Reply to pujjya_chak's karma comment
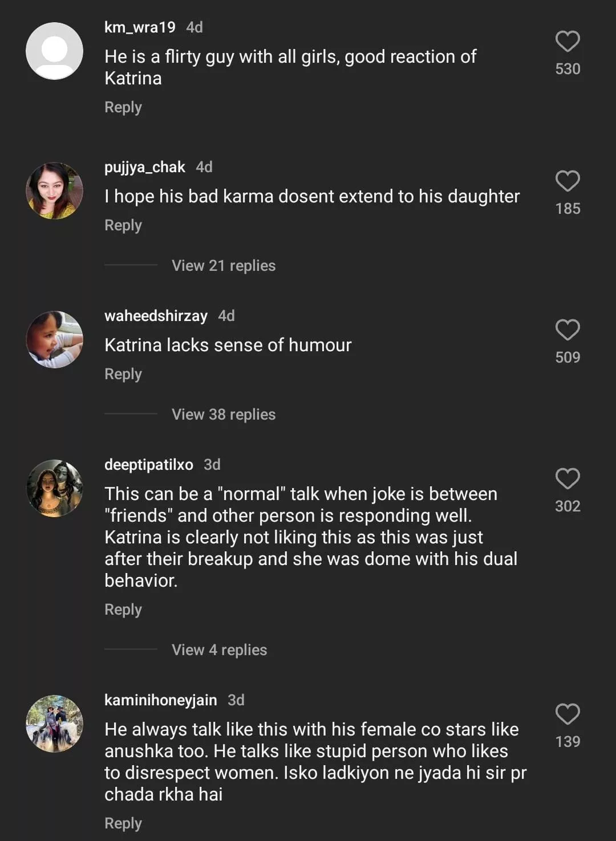 pos(123,225)
